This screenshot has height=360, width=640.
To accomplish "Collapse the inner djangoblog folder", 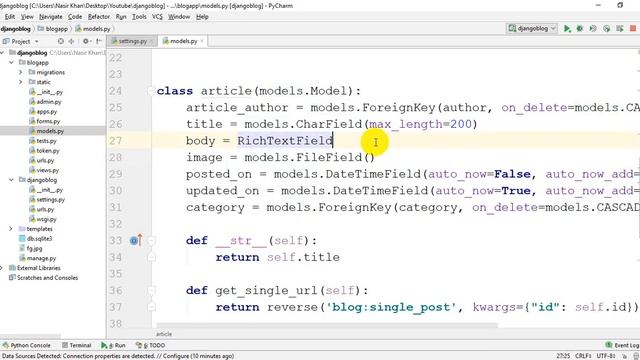I will [11, 180].
